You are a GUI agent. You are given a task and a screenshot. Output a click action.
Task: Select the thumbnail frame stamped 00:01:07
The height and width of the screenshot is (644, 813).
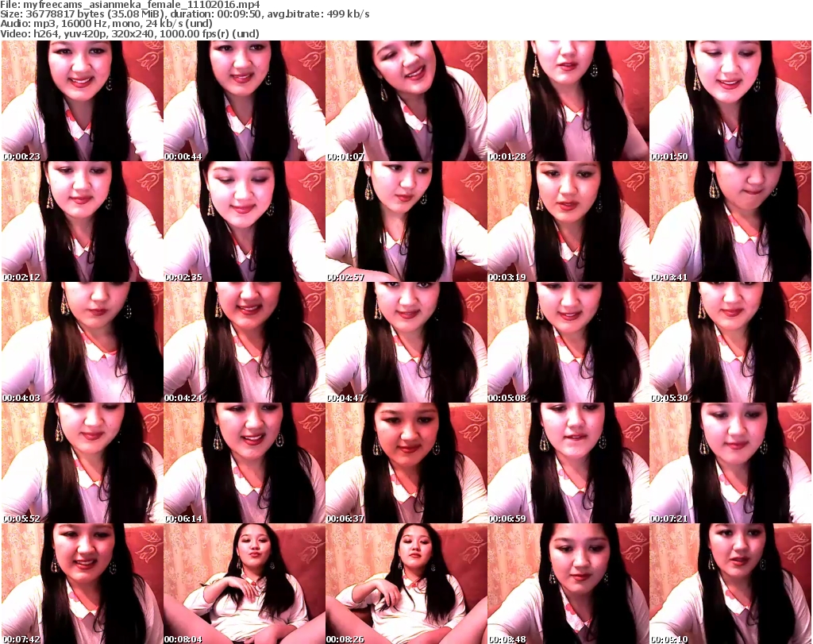click(x=406, y=101)
